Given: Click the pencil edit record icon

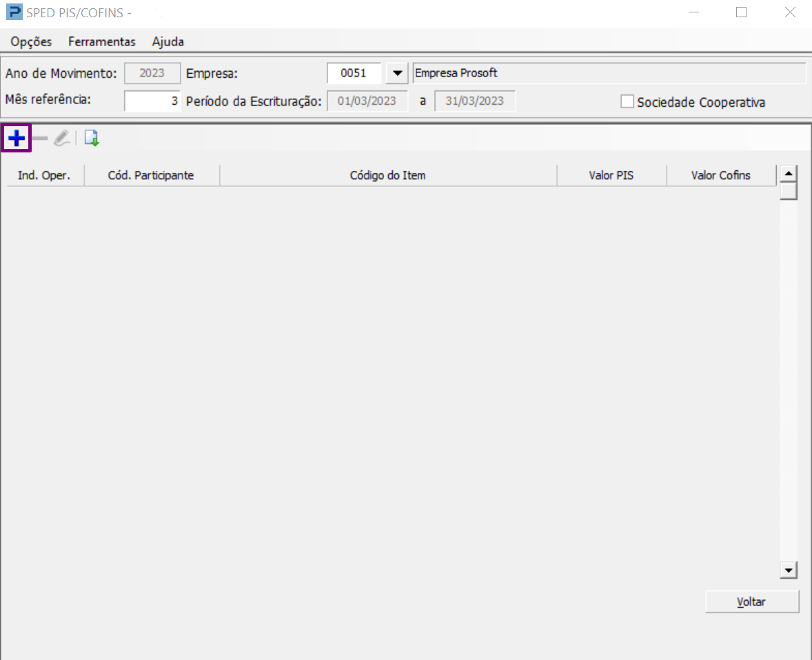Looking at the screenshot, I should (x=61, y=139).
